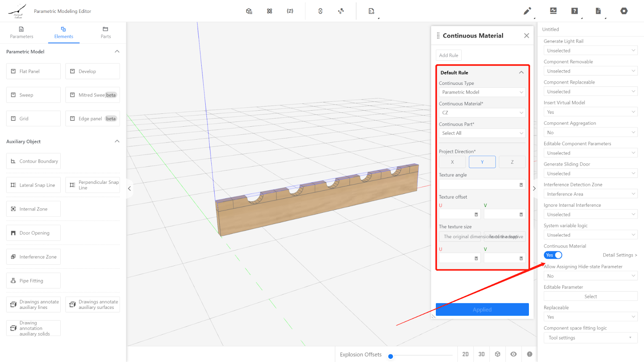
Task: Click the Explosion Offsets slider handle
Action: (x=390, y=356)
